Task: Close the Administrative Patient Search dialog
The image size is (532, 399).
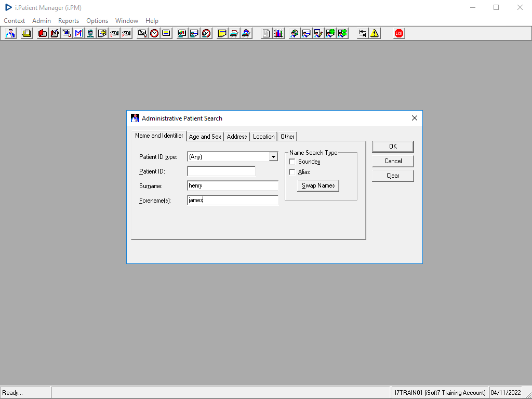Action: [414, 118]
